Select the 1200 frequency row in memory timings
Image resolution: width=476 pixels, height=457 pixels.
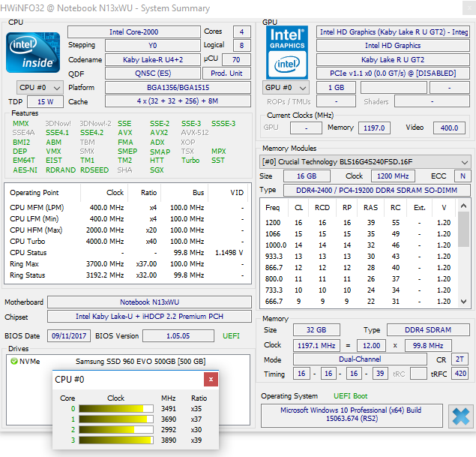click(x=360, y=223)
